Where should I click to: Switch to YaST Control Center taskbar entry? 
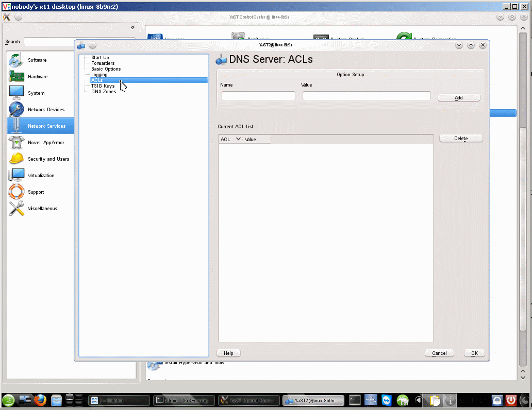248,401
